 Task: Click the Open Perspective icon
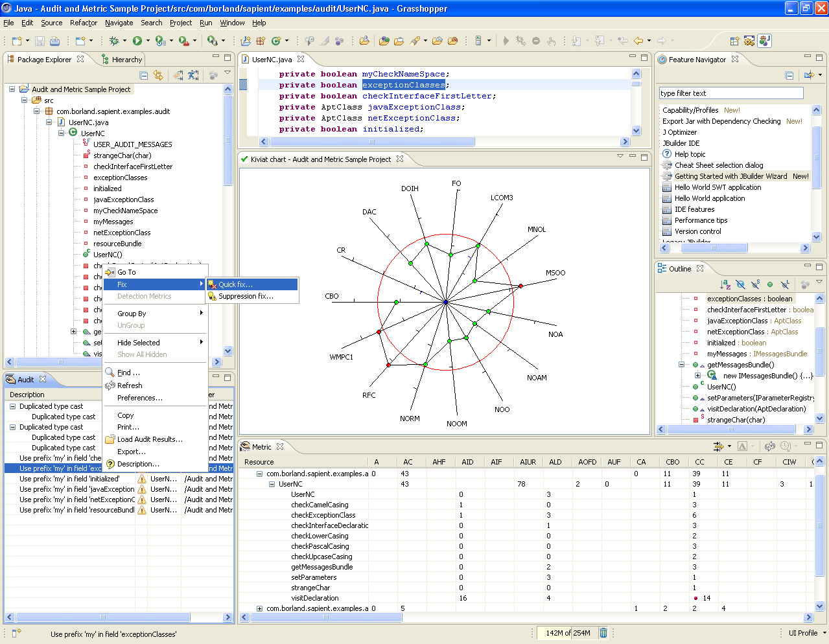pyautogui.click(x=734, y=41)
